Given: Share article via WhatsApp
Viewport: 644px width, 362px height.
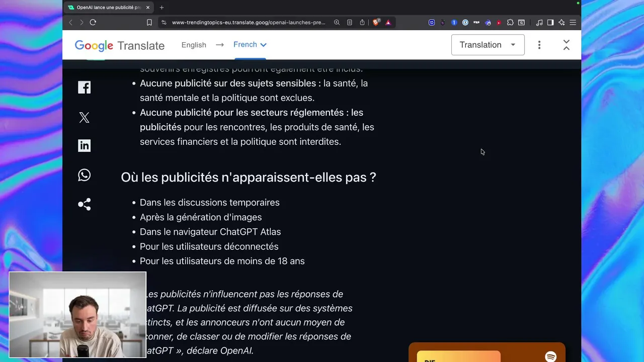Looking at the screenshot, I should (84, 175).
